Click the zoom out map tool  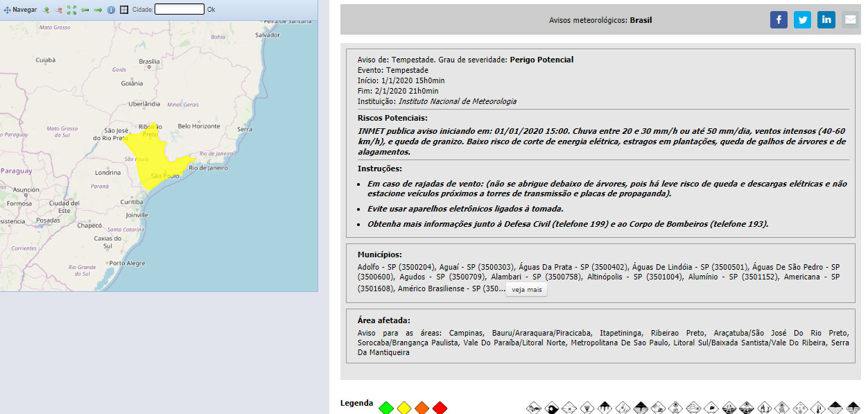pos(59,10)
